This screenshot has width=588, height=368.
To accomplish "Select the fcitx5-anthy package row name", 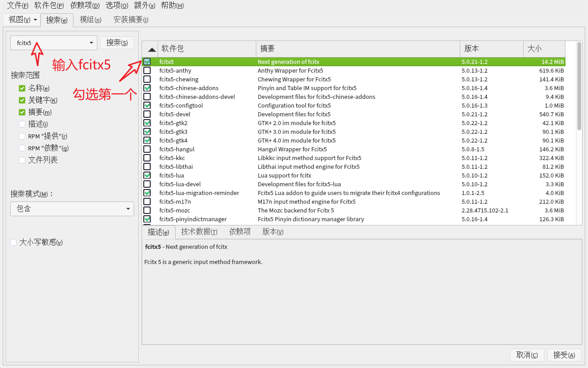I will [175, 70].
